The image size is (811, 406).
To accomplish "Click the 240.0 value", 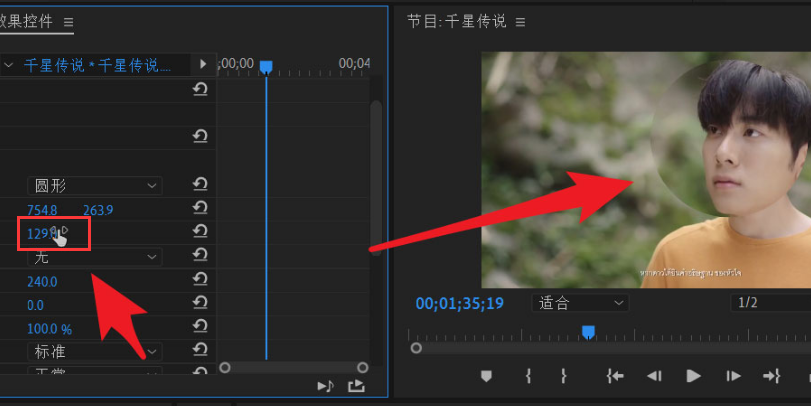I will [42, 282].
